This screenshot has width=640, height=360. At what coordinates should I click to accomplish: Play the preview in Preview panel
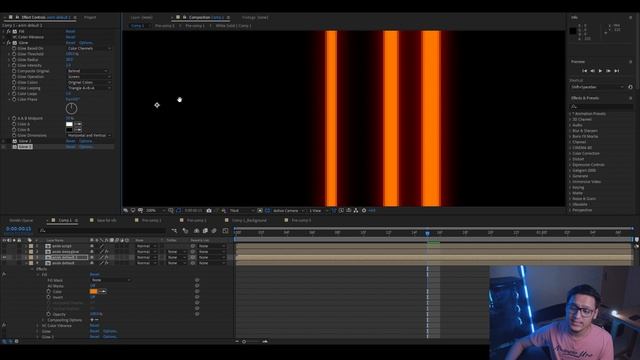600,71
